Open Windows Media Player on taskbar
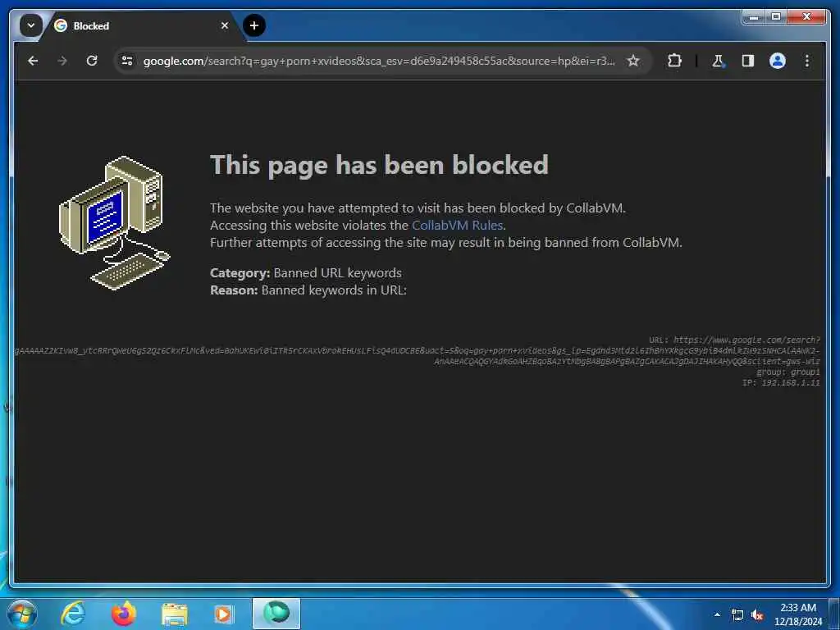Screen dimensions: 840x630 click(x=223, y=614)
